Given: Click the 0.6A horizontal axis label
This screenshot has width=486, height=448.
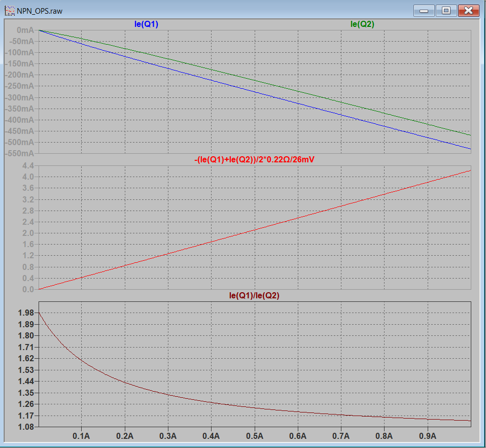Looking at the screenshot, I should [x=298, y=436].
